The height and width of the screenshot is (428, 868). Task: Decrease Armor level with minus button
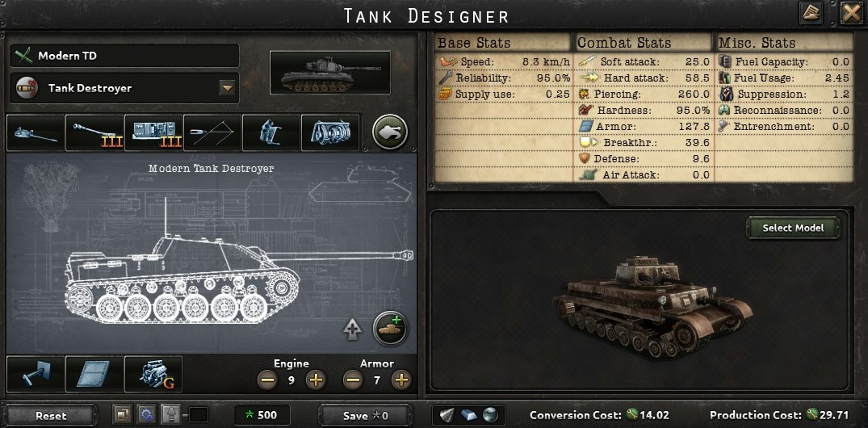[353, 380]
